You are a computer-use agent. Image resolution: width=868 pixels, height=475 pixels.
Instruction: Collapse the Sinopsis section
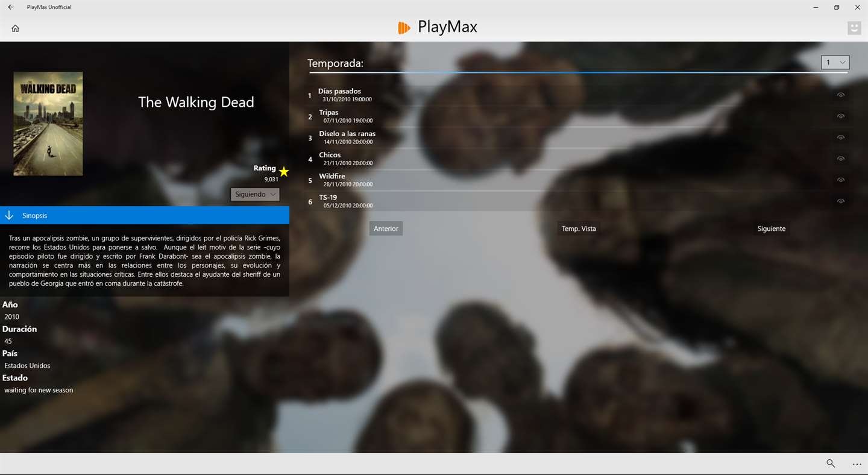[x=145, y=215]
